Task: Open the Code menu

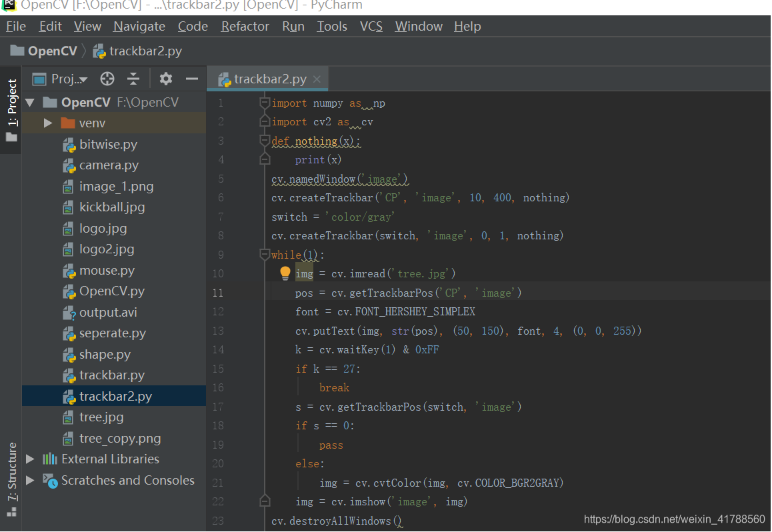Action: 193,27
